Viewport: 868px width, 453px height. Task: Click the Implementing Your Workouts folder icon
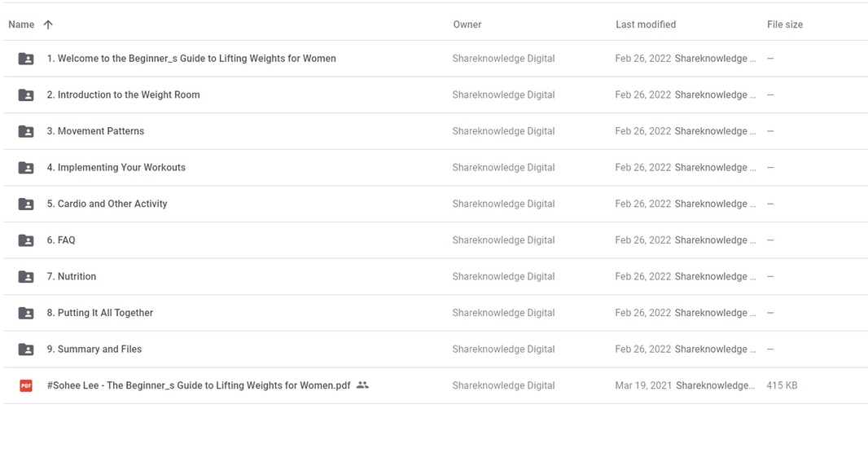26,168
